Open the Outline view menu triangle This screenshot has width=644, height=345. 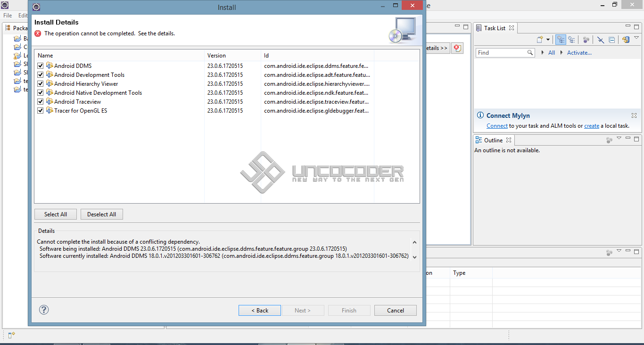619,138
